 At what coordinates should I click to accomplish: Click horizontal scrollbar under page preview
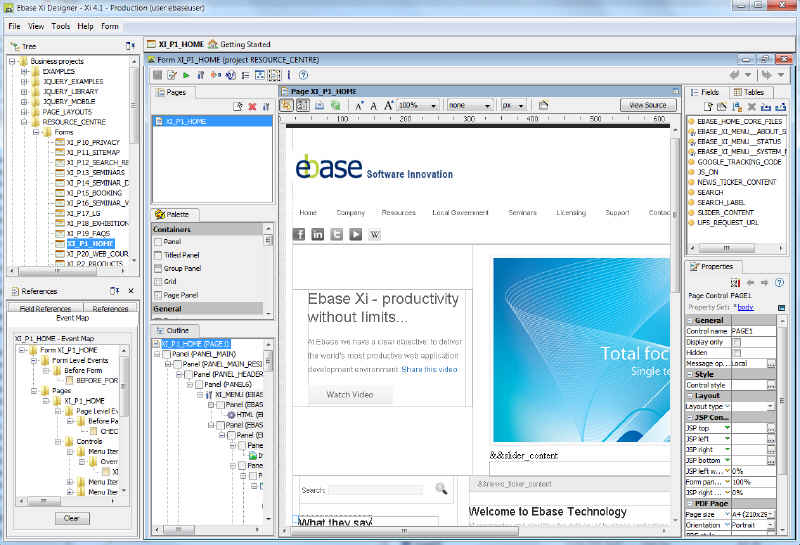coord(404,531)
